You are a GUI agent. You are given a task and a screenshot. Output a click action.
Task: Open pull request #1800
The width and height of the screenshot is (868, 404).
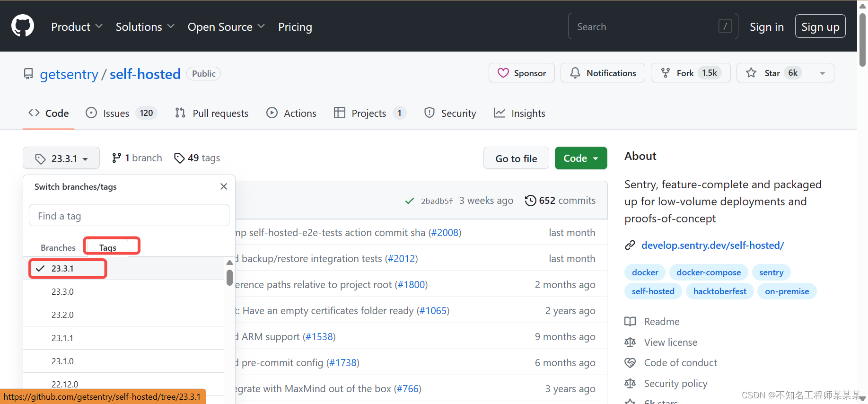pyautogui.click(x=411, y=285)
